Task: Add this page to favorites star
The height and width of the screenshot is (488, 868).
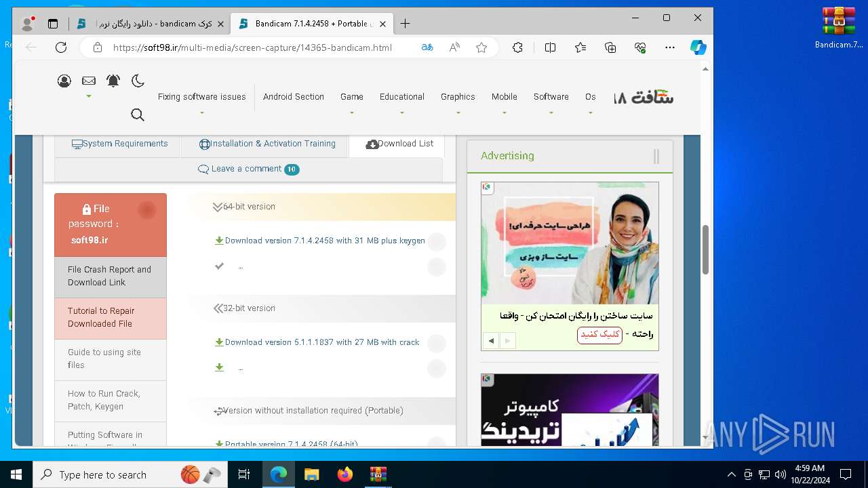Action: pyautogui.click(x=481, y=47)
